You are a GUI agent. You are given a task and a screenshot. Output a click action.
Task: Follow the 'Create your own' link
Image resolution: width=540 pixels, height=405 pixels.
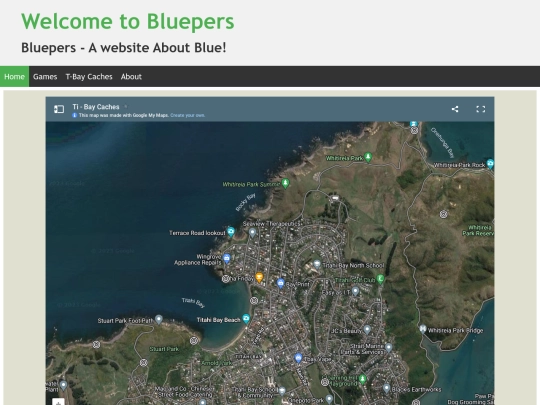(188, 115)
